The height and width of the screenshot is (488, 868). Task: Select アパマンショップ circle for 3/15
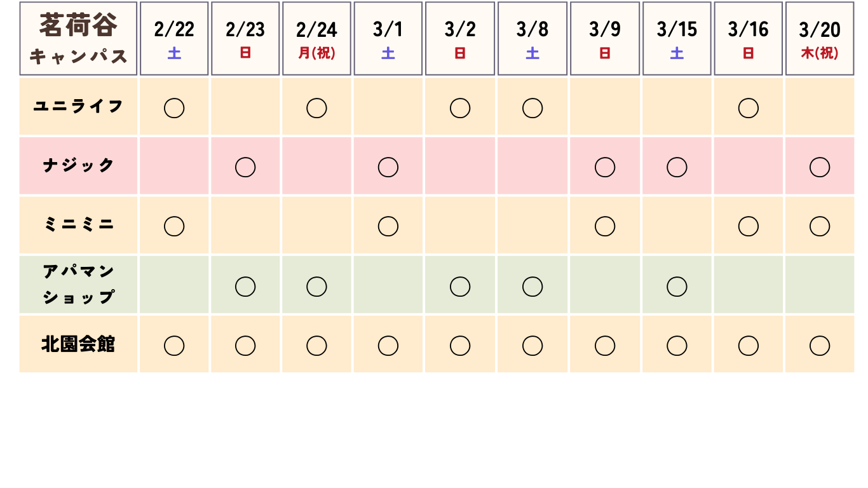(x=677, y=287)
